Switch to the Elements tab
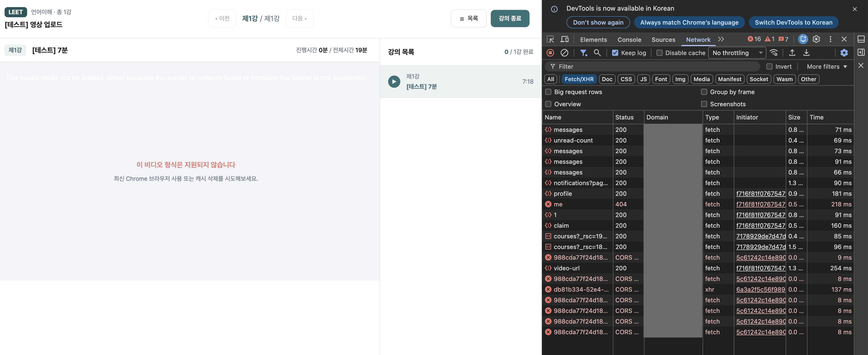 click(x=593, y=40)
